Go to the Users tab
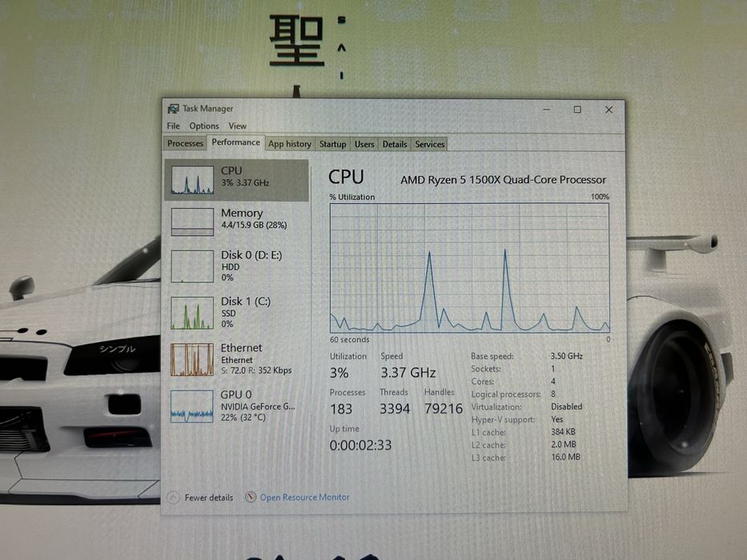This screenshot has height=560, width=747. [x=364, y=144]
